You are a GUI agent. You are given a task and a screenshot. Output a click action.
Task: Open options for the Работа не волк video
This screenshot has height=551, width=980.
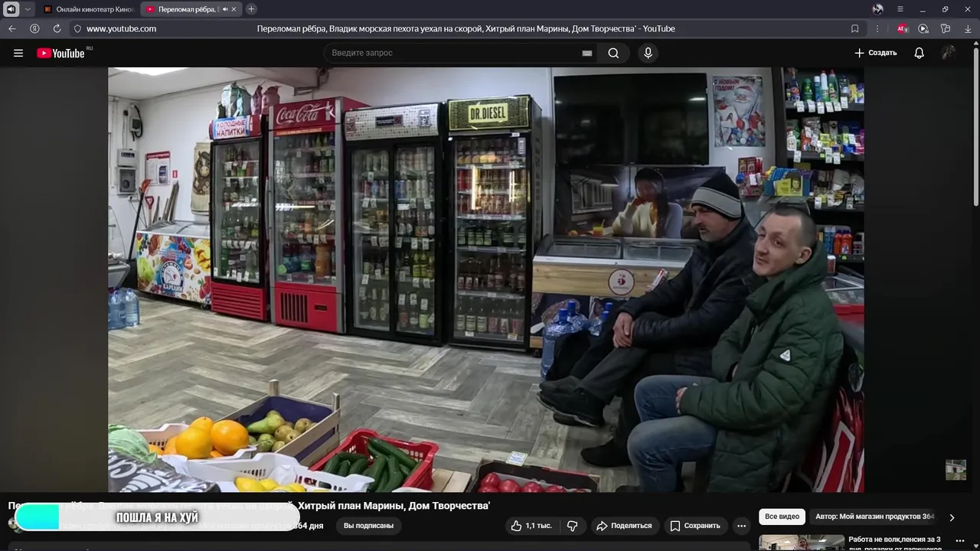[x=960, y=541]
